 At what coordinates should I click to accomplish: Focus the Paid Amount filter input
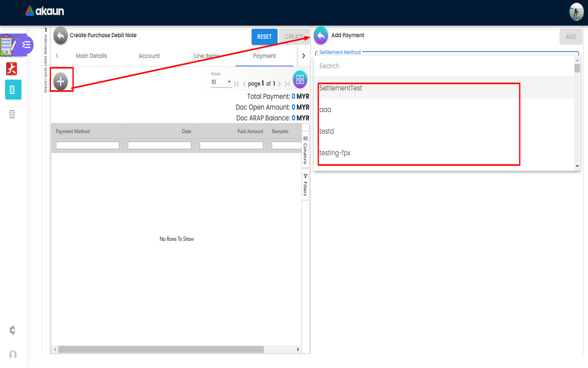231,146
